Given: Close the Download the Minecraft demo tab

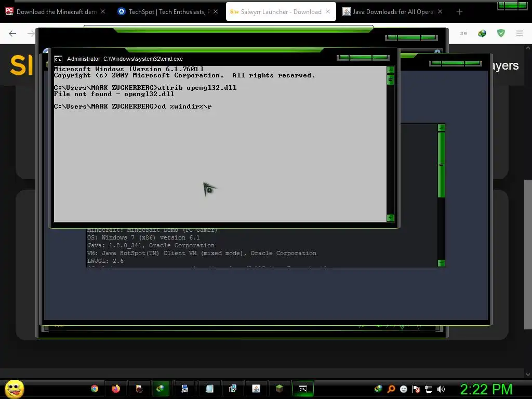Looking at the screenshot, I should (x=103, y=11).
